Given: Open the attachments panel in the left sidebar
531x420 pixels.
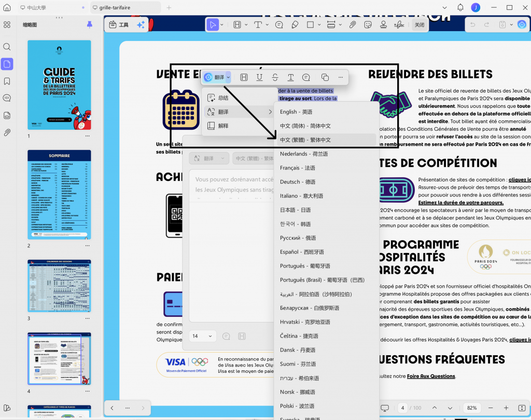Looking at the screenshot, I should point(7,132).
